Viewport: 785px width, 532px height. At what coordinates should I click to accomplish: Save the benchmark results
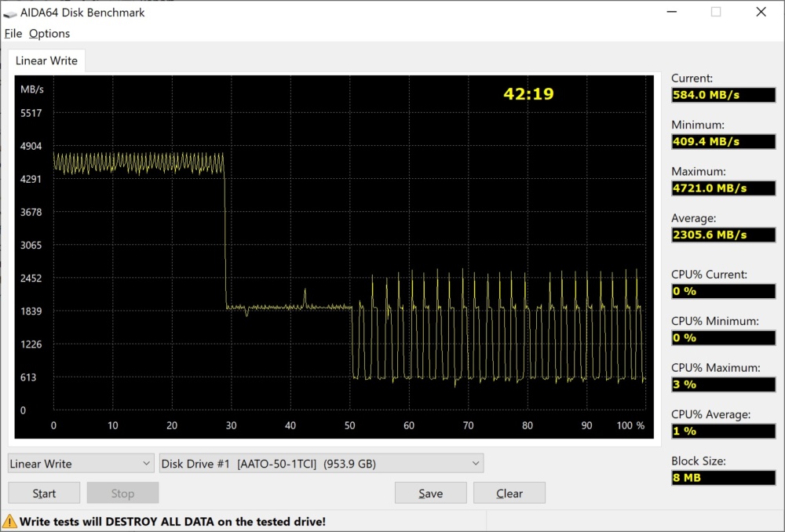point(430,493)
